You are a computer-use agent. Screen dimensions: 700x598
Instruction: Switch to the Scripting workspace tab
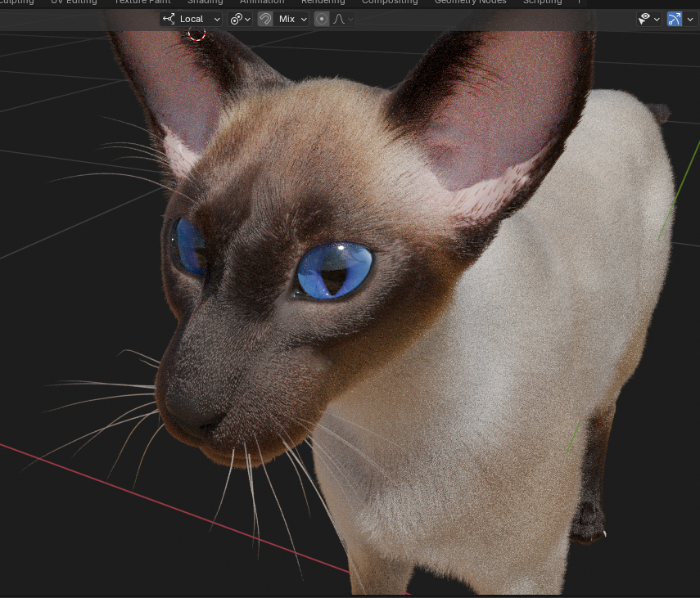tap(542, 2)
